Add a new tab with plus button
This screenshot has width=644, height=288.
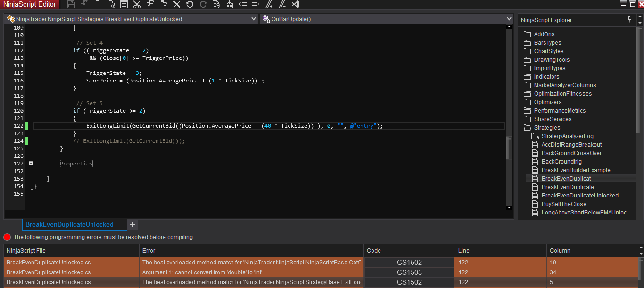[x=132, y=224]
